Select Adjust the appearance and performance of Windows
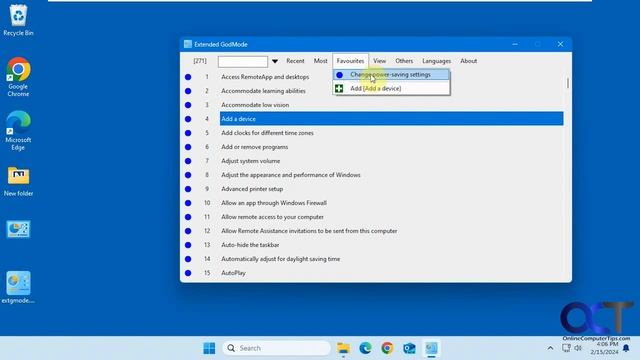The image size is (640, 360). pyautogui.click(x=291, y=175)
